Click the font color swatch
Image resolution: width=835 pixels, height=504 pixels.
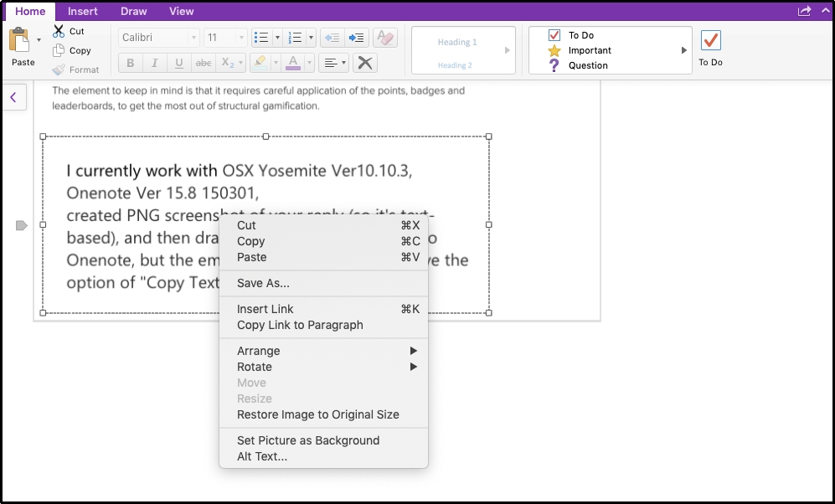295,62
